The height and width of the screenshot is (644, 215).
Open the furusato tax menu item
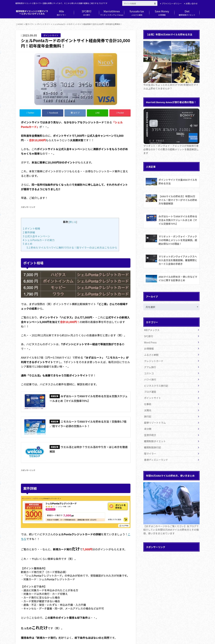click(137, 13)
